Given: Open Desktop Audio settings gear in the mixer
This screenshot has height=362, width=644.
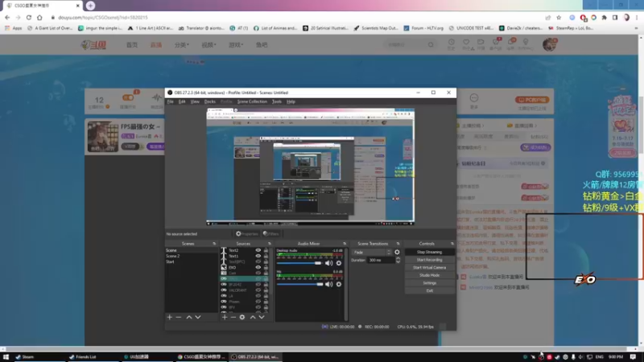Looking at the screenshot, I should pos(339,263).
